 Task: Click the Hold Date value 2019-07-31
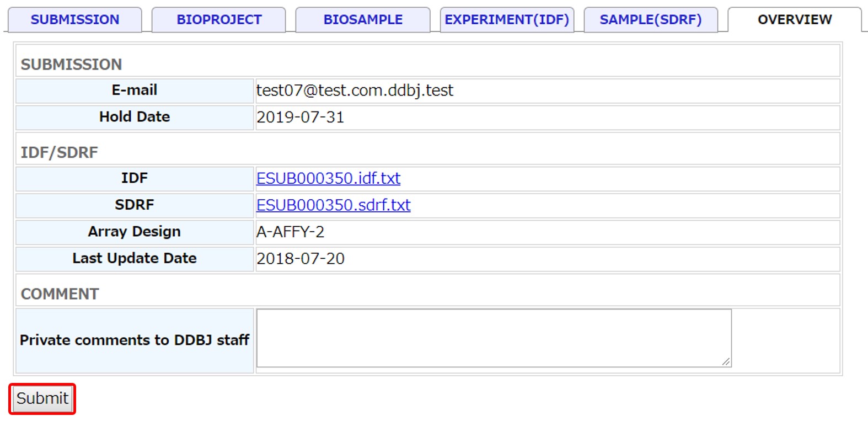click(301, 118)
